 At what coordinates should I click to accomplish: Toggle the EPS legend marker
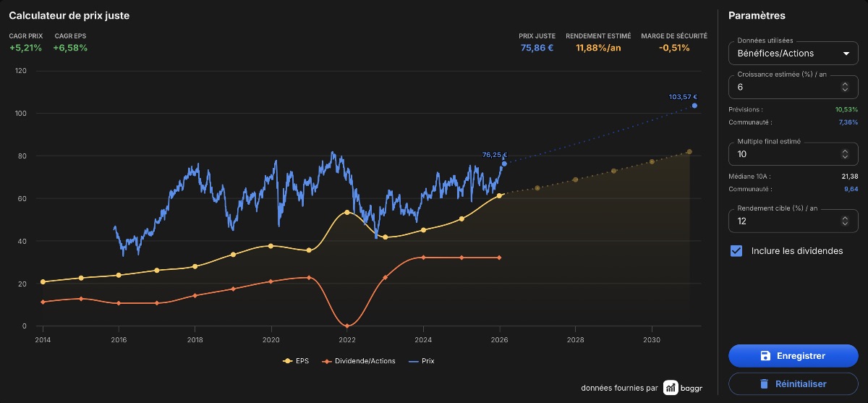point(288,360)
